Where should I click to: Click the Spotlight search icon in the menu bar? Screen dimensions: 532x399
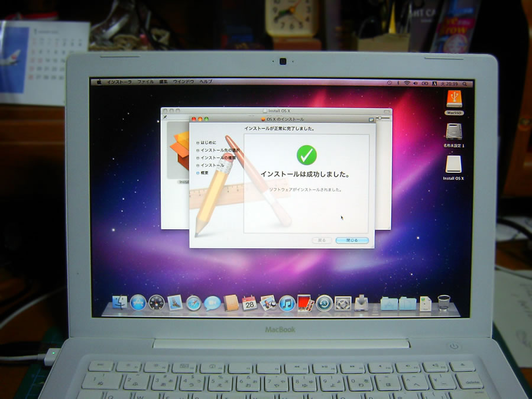coord(465,84)
